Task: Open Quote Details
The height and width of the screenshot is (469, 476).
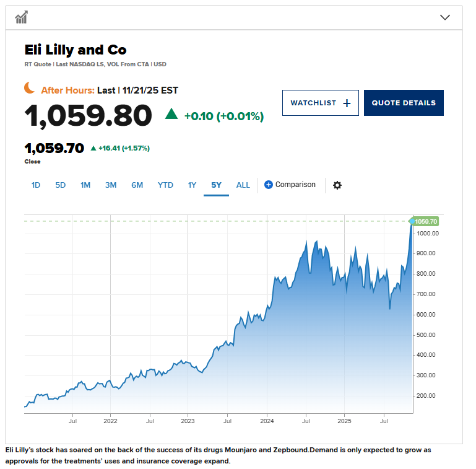Action: [404, 103]
